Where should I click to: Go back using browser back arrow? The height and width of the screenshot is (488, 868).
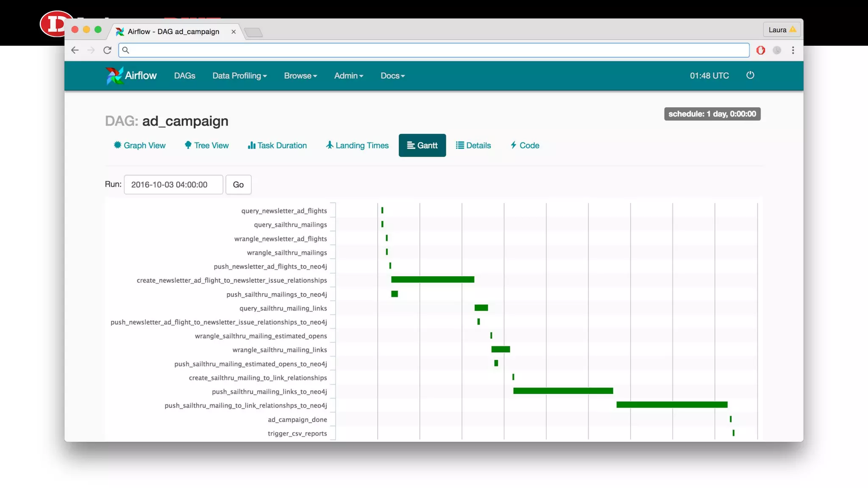pyautogui.click(x=75, y=50)
